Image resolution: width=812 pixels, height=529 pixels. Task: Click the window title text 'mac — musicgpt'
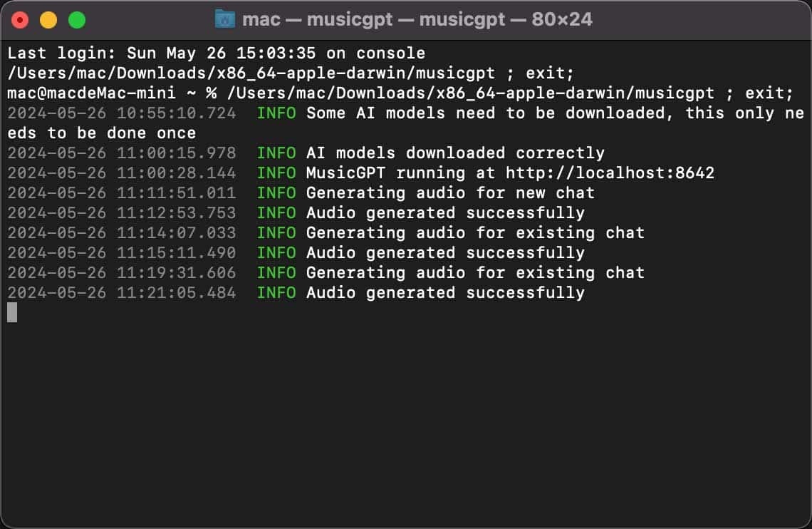coord(417,19)
